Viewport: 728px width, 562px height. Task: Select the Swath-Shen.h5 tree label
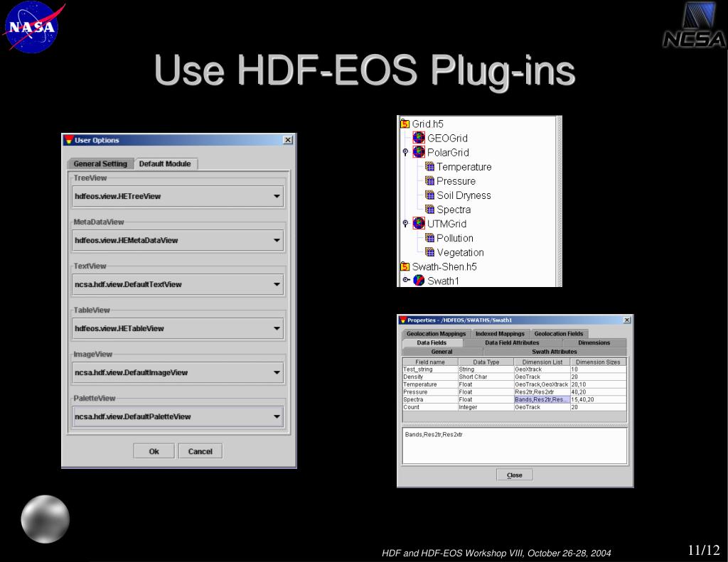pyautogui.click(x=444, y=267)
